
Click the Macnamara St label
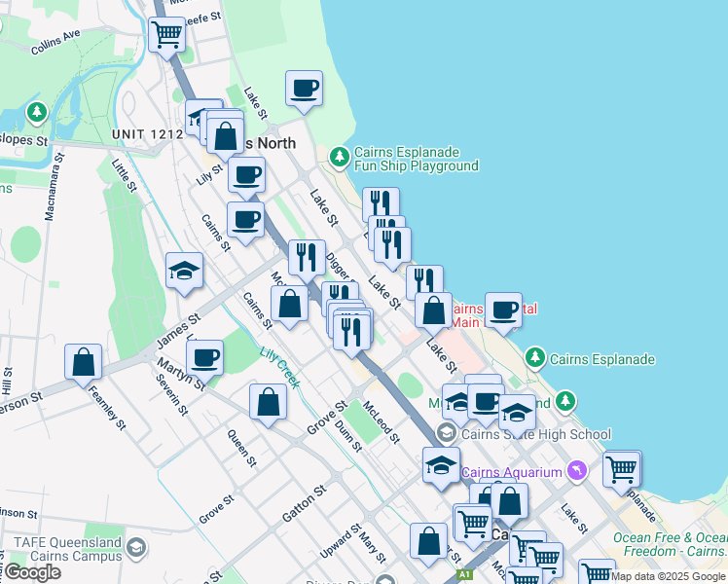click(x=55, y=187)
